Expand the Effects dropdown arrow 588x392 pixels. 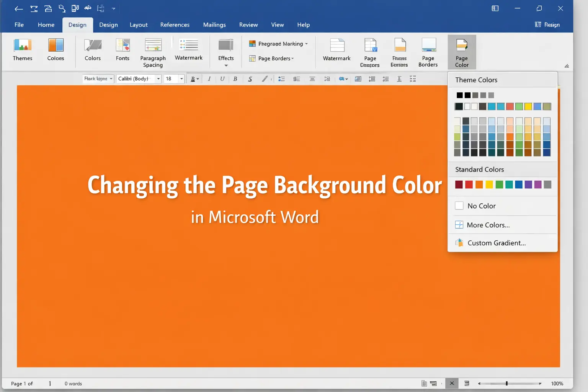[226, 65]
